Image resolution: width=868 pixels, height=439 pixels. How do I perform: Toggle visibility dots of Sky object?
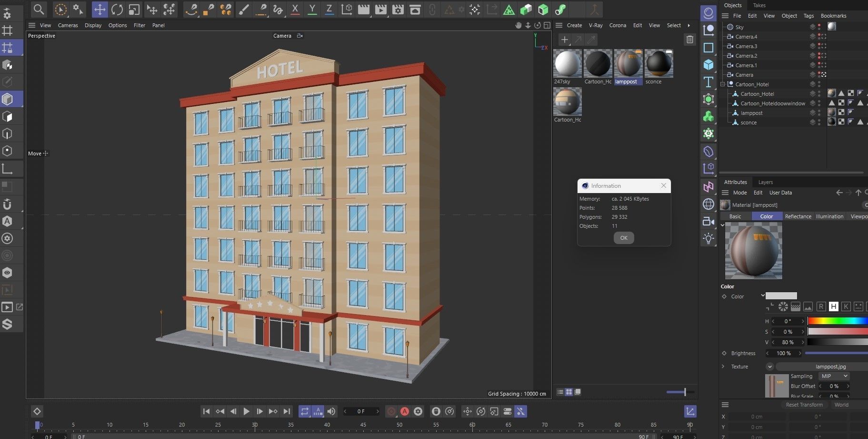tap(819, 27)
